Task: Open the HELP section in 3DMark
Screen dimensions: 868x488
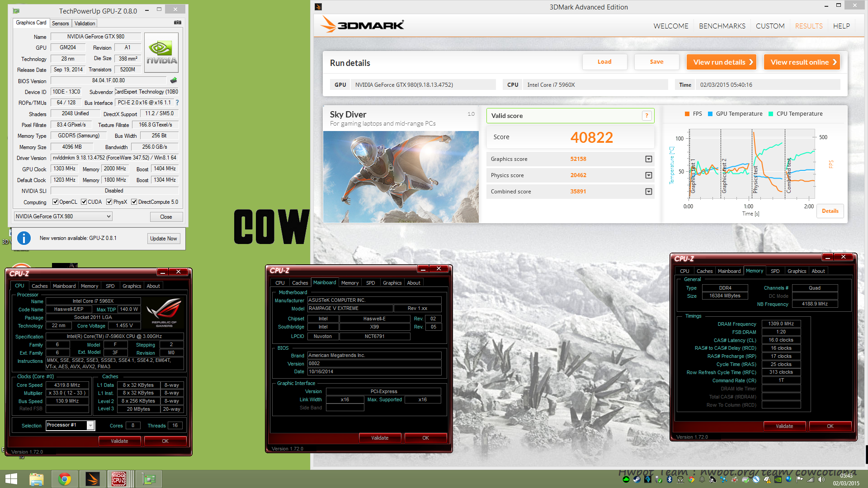Action: 841,26
